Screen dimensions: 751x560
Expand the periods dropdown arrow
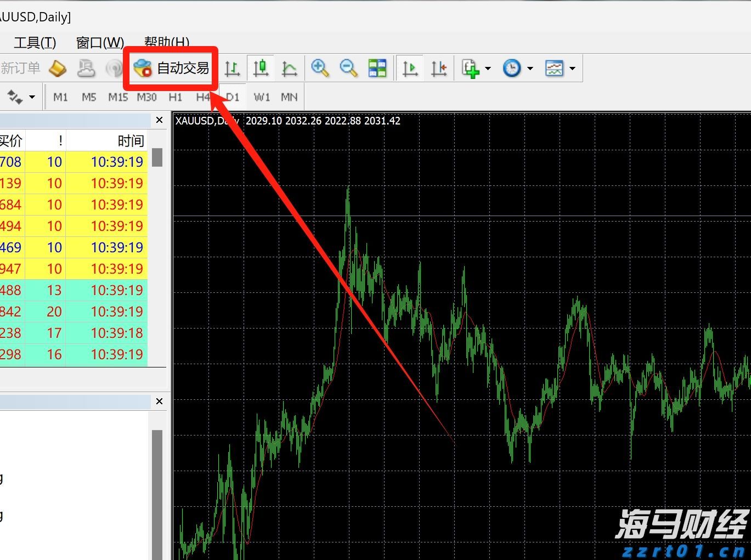(529, 68)
